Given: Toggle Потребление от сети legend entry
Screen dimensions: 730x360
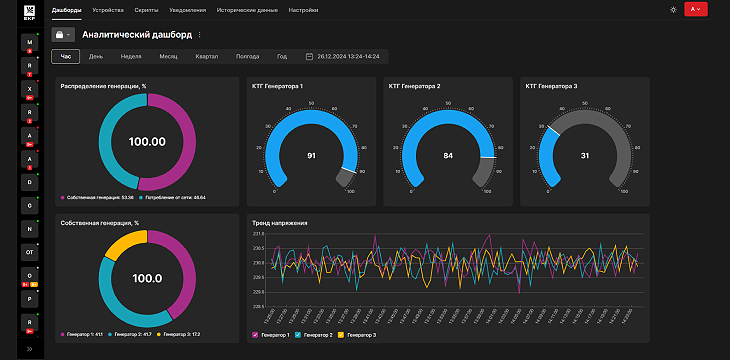Looking at the screenshot, I should coord(172,197).
